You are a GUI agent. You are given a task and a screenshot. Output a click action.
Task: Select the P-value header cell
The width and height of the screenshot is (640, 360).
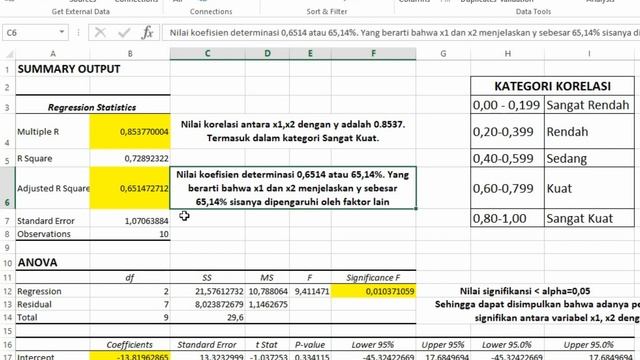pos(310,345)
